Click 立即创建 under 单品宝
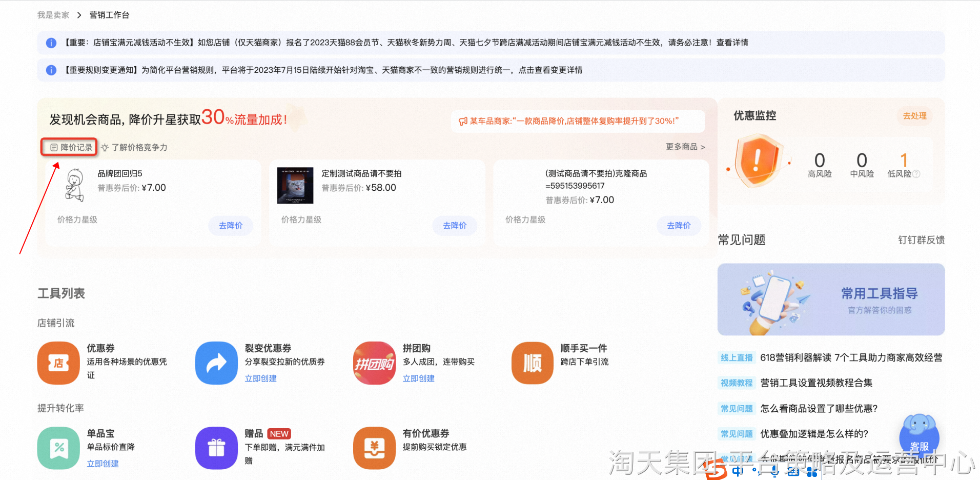The image size is (980, 480). (103, 464)
